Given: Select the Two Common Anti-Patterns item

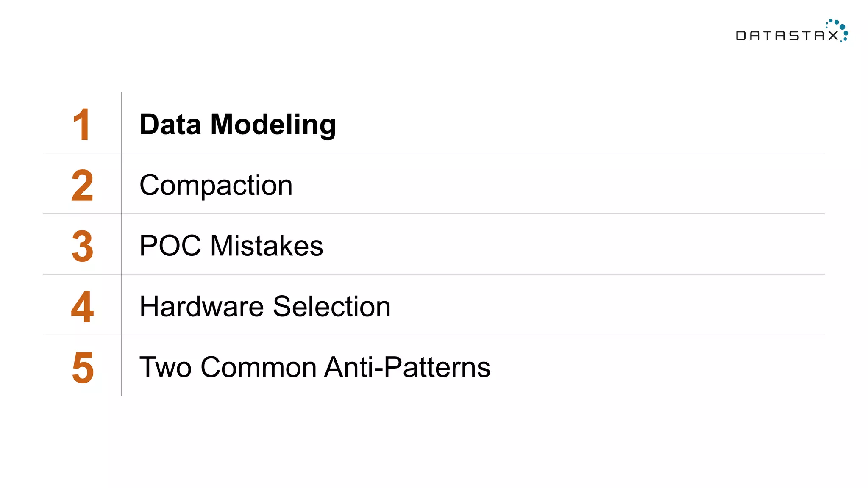Looking at the screenshot, I should click(315, 367).
